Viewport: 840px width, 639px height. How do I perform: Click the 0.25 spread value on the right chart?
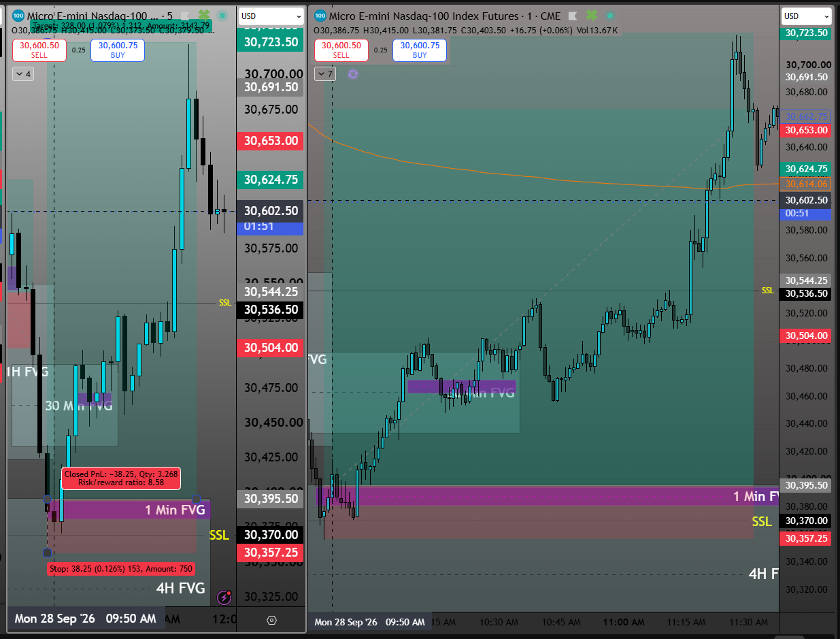coord(380,50)
